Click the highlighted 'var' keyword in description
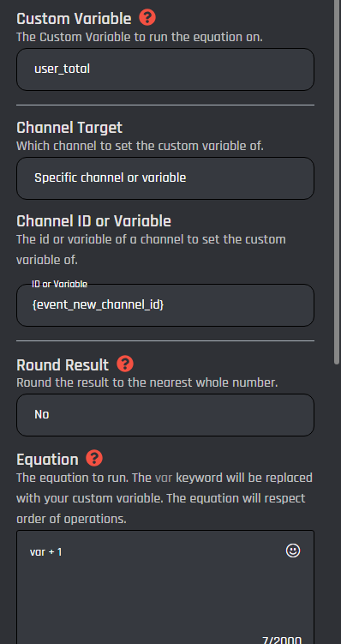The width and height of the screenshot is (341, 644). (164, 478)
